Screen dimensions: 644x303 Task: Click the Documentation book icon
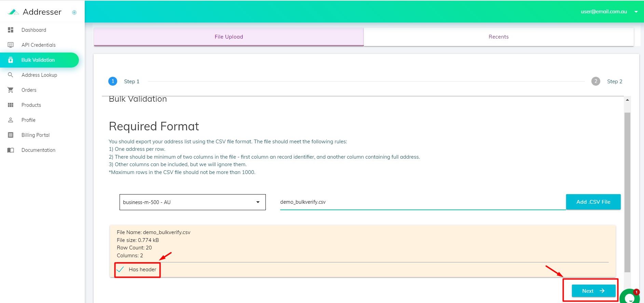(11, 150)
